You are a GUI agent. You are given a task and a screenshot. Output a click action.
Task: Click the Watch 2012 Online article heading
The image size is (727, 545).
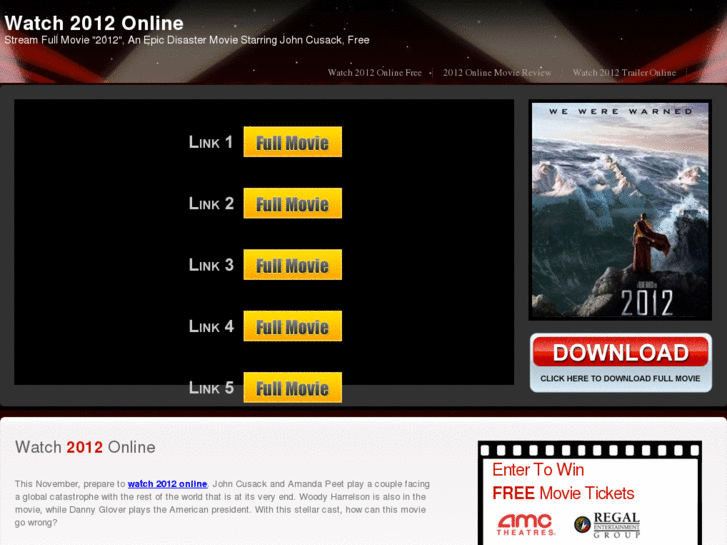[x=85, y=447]
